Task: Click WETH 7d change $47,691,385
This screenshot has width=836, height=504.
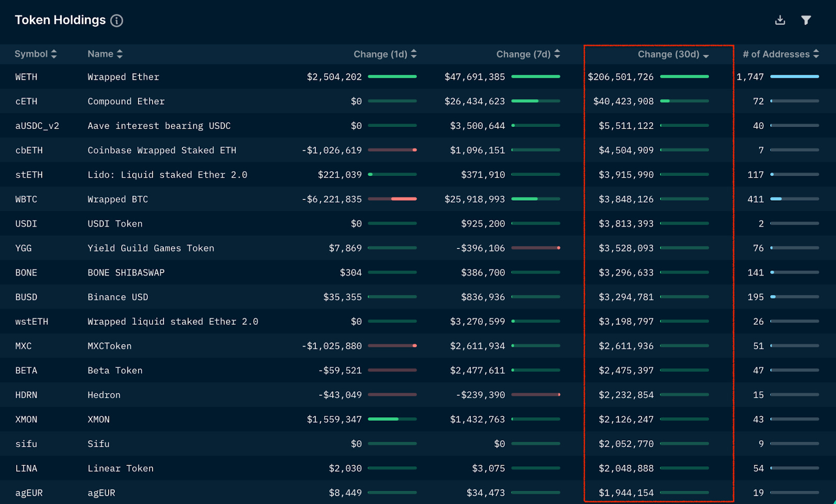Action: (x=475, y=77)
